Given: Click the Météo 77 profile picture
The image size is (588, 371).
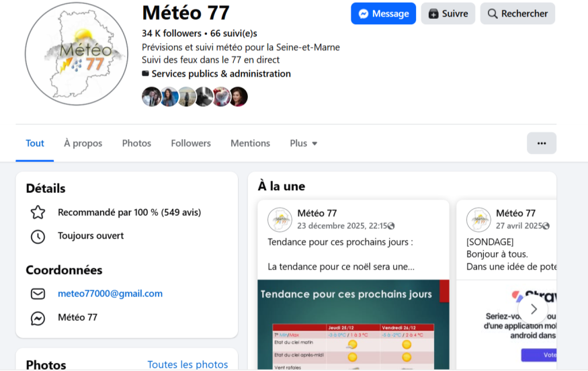Looking at the screenshot, I should [76, 54].
